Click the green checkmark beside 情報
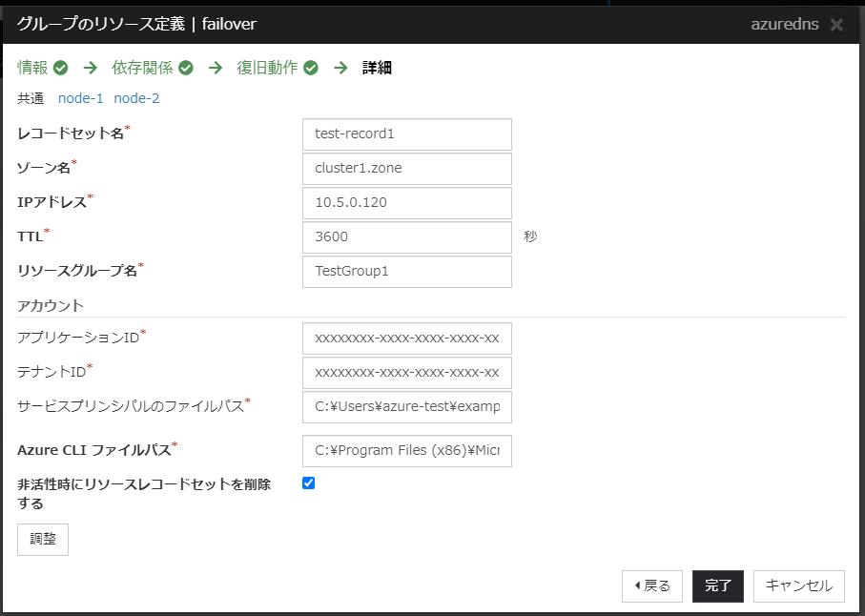Image resolution: width=865 pixels, height=616 pixels. 61,68
